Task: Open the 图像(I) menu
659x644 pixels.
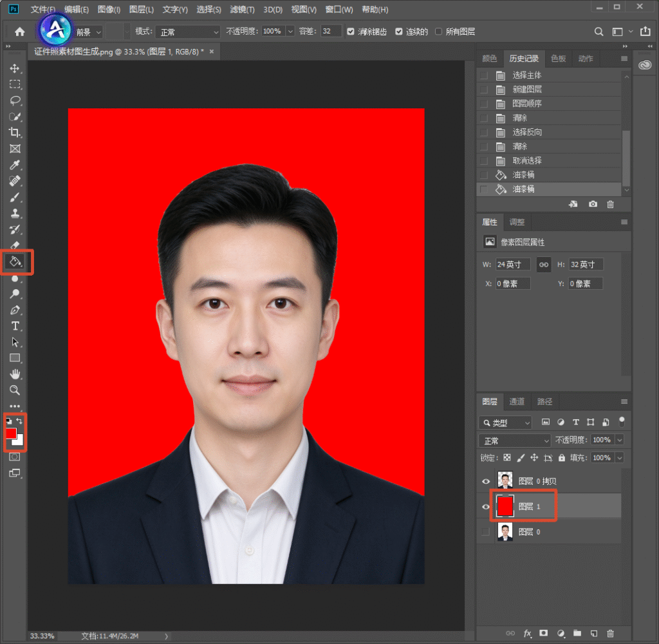Action: coord(109,9)
